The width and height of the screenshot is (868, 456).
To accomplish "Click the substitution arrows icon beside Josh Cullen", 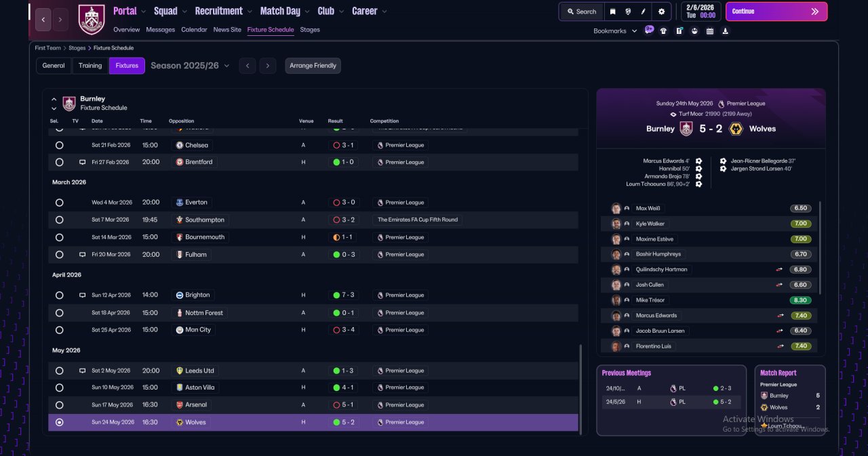I will click(x=780, y=285).
